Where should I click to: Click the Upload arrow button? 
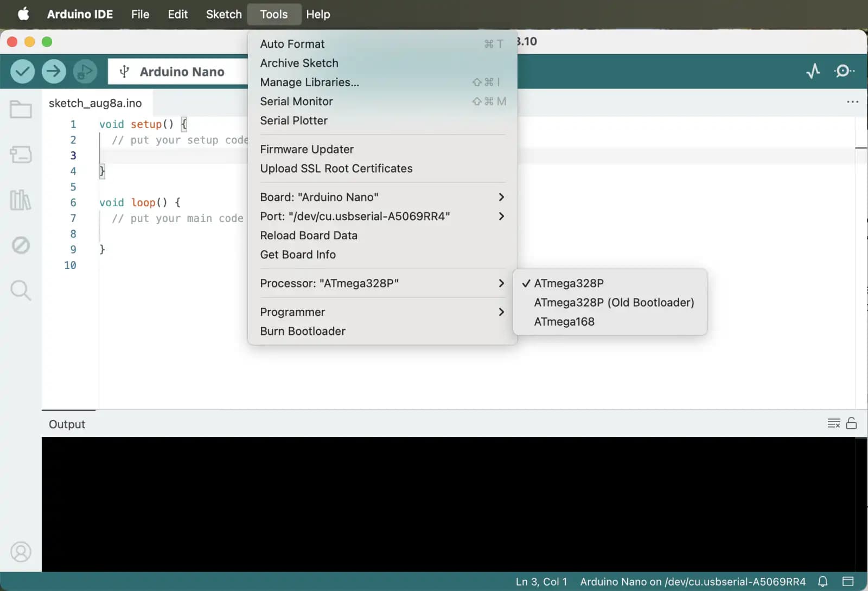coord(54,71)
